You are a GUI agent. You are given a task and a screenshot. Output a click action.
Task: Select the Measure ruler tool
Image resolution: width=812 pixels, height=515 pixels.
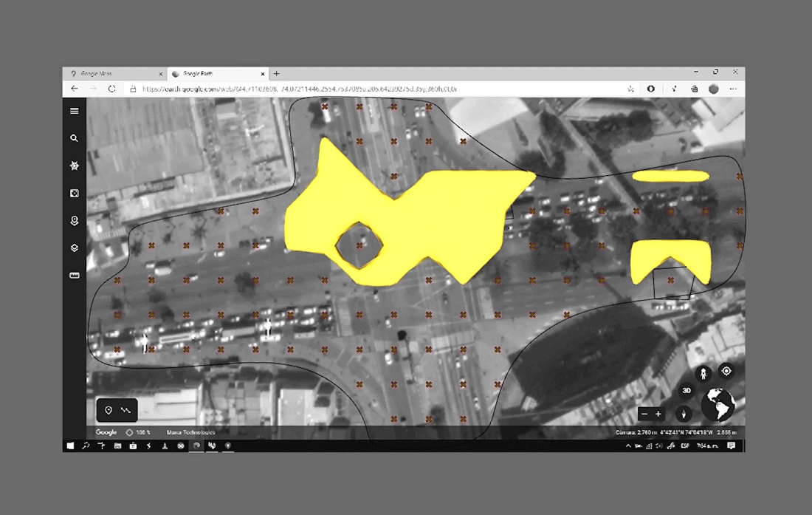75,276
